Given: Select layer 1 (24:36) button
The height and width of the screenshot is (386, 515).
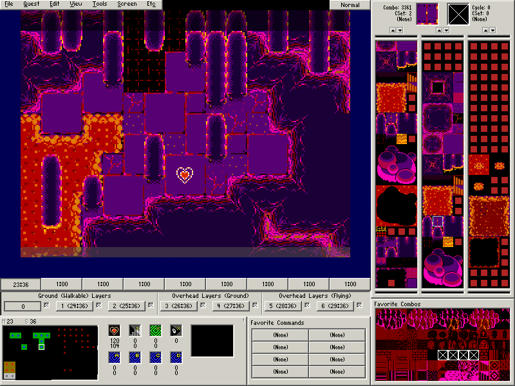Looking at the screenshot, I should [74, 306].
